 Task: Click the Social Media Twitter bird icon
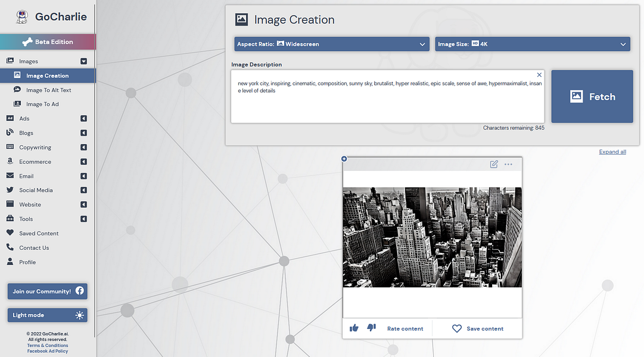[x=10, y=190]
